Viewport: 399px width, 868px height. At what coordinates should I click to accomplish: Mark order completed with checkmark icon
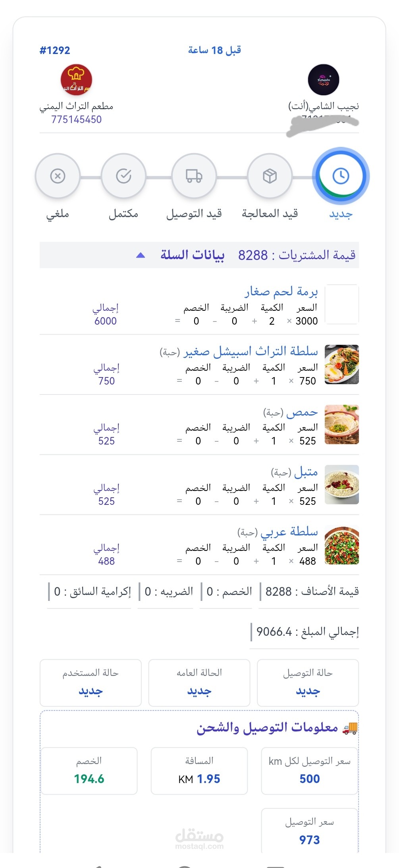click(x=123, y=176)
